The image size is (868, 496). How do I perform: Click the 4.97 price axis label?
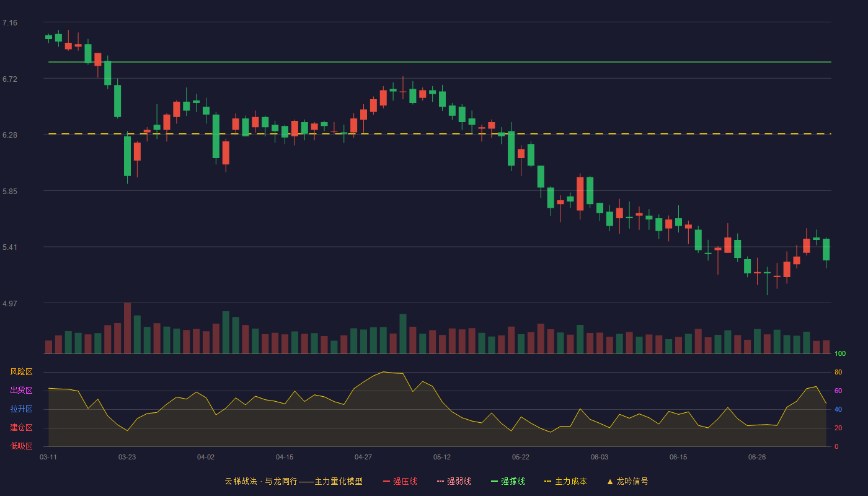coord(10,303)
